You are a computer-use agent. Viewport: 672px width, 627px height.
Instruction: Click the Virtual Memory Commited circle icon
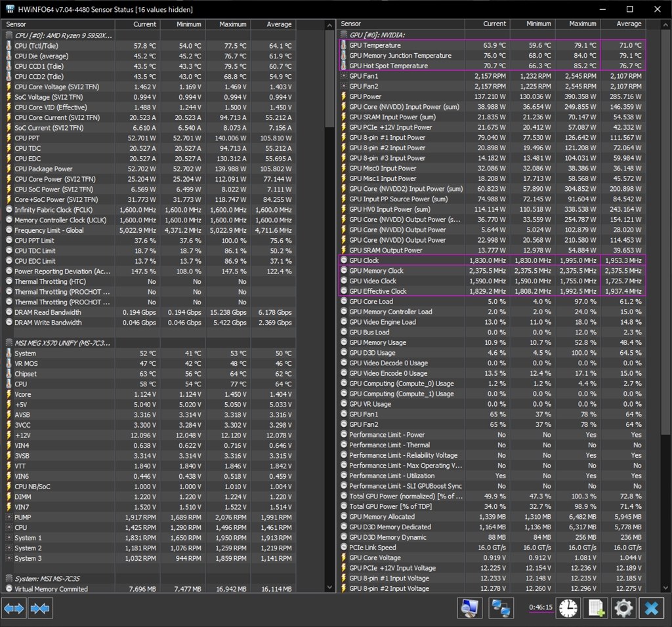click(9, 589)
